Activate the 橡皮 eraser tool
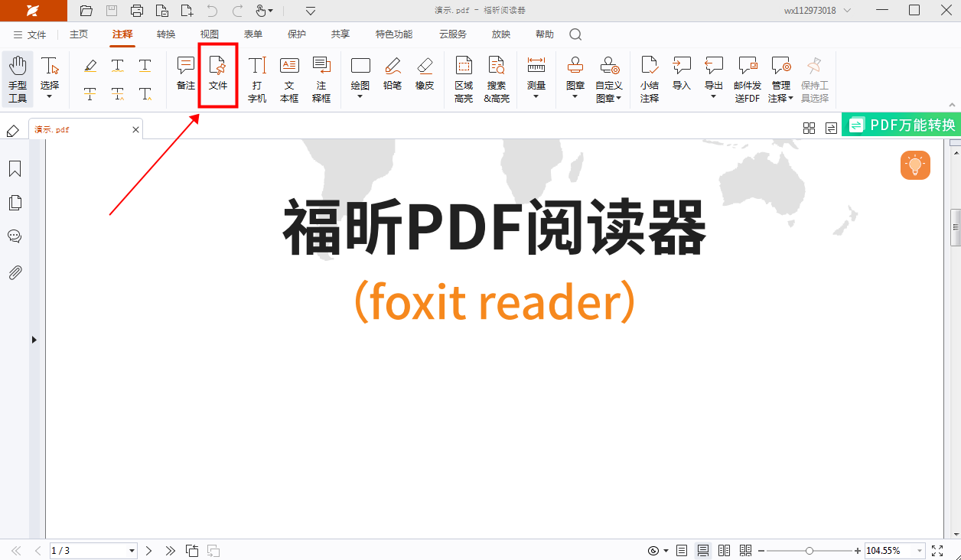Viewport: 961px width, 560px height. [424, 73]
